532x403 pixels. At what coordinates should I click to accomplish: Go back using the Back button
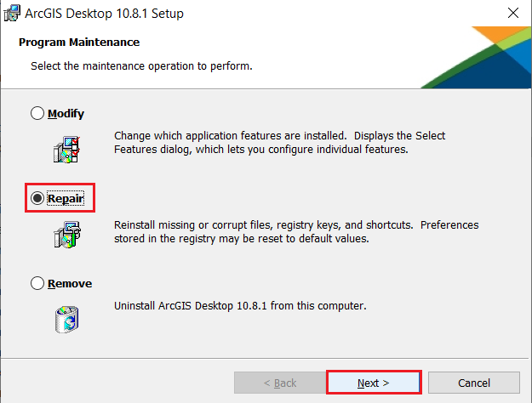[279, 383]
